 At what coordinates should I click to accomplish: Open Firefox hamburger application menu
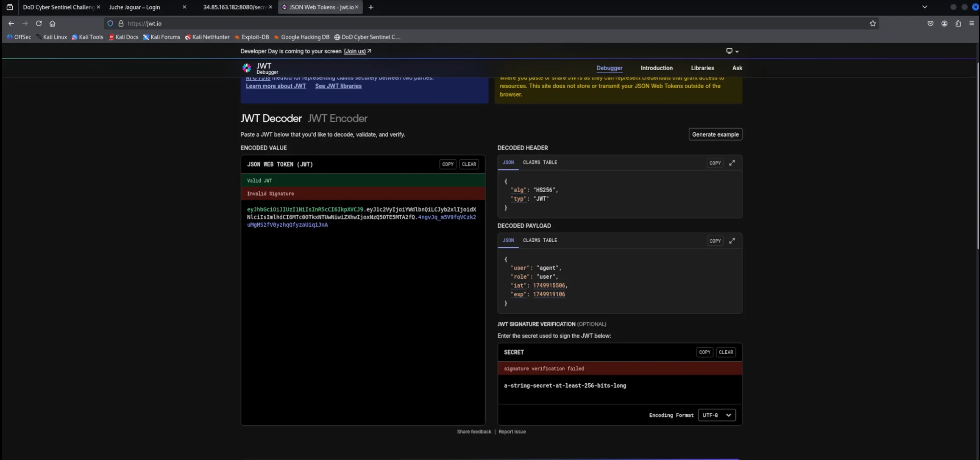coord(972,24)
